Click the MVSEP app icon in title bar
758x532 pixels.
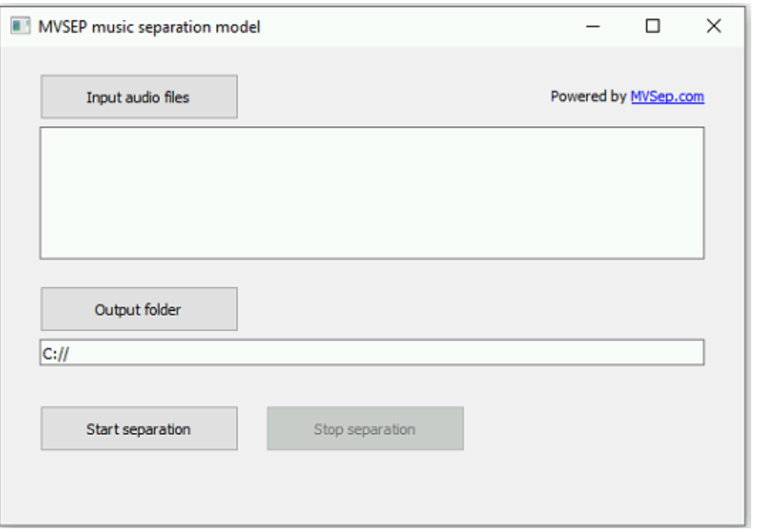[20, 27]
